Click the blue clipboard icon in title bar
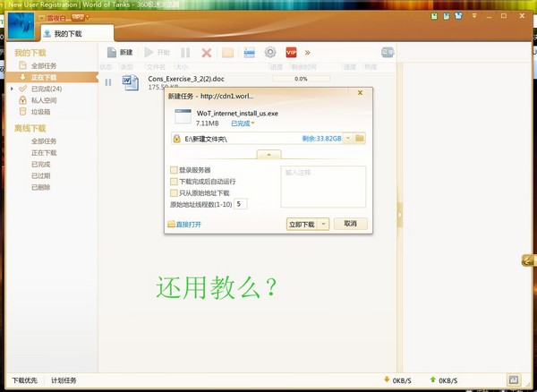The image size is (537, 392). coord(447,16)
